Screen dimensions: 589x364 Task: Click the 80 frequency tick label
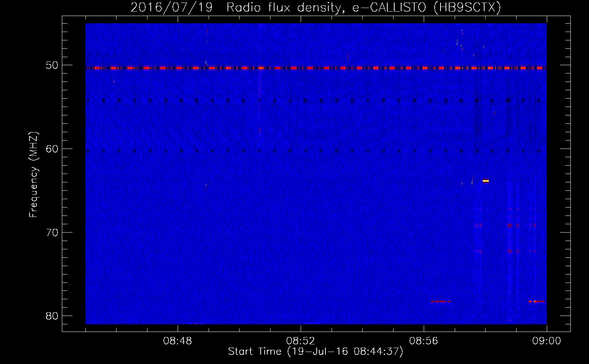coord(52,316)
